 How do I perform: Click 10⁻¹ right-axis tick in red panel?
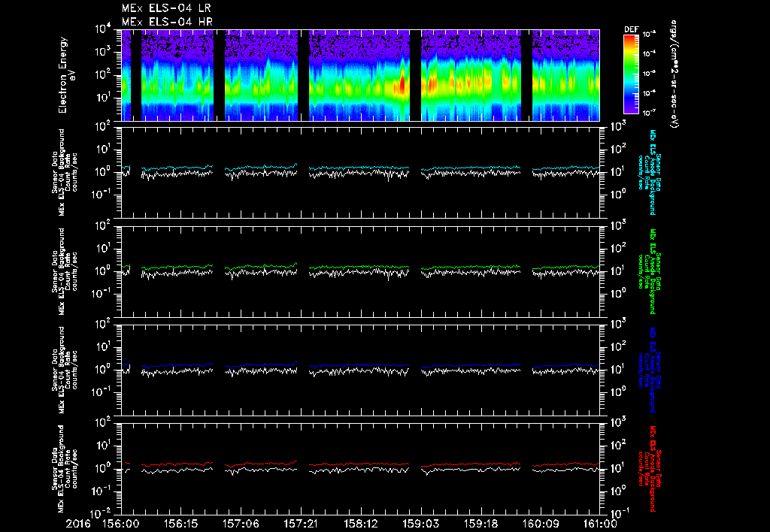pos(618,513)
